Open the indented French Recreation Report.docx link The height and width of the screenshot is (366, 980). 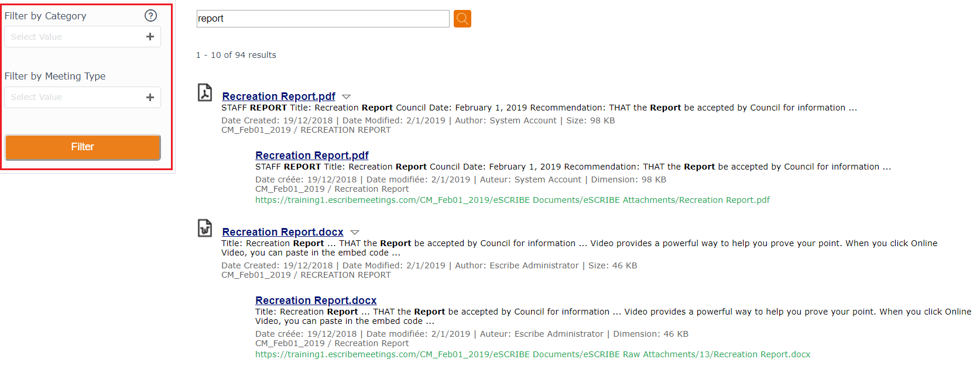pos(316,301)
